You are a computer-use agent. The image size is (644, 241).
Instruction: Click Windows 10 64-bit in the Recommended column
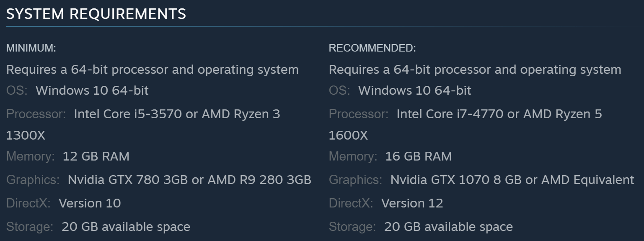point(415,90)
